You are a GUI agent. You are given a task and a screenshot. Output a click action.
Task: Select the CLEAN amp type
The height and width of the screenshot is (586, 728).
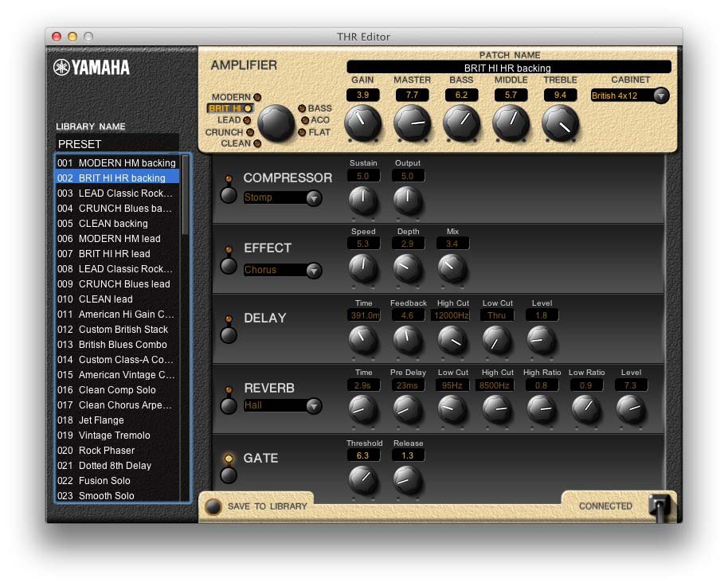(x=241, y=143)
